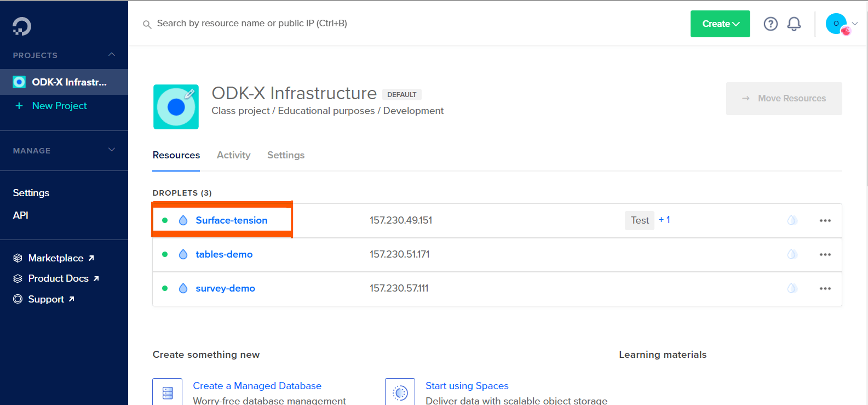Click the ODK-X Infrastructure title
Image resolution: width=868 pixels, height=405 pixels.
(x=294, y=93)
